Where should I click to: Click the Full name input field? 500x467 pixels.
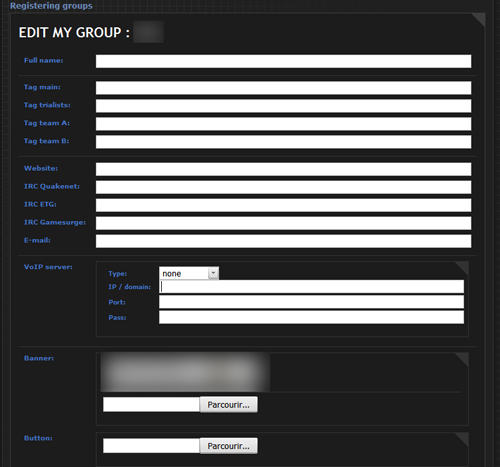[283, 61]
